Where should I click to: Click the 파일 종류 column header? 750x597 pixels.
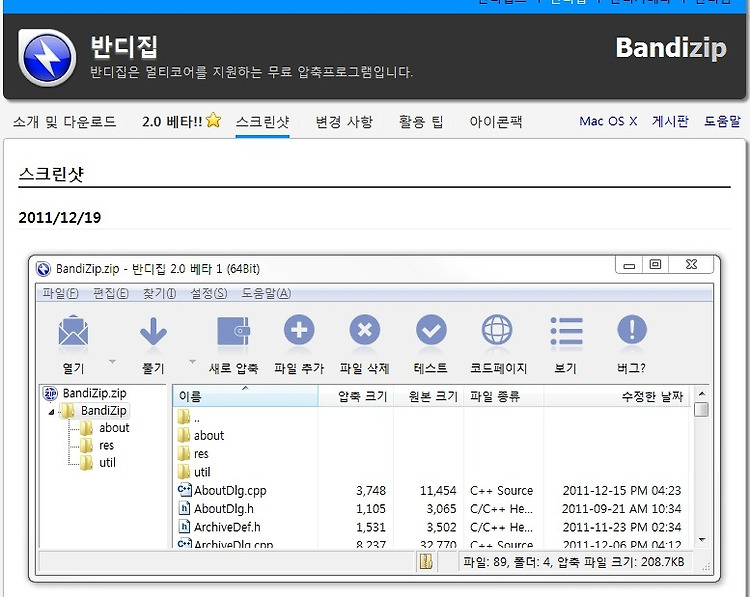504,396
